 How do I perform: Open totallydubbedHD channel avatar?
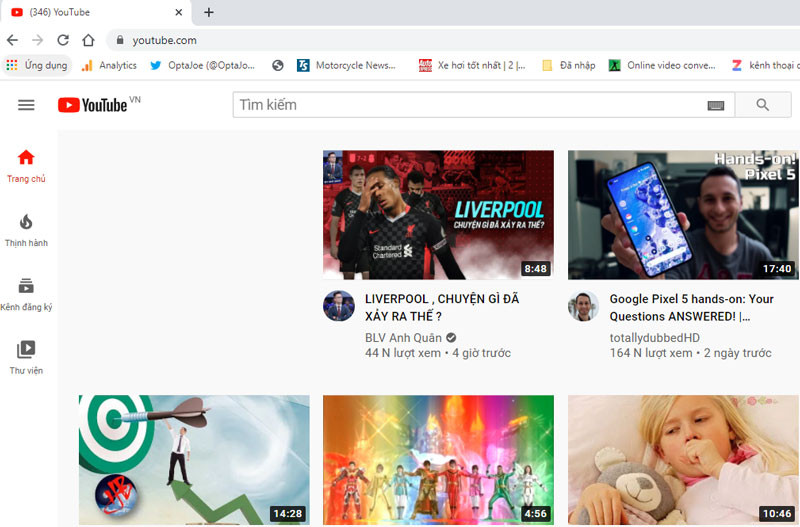click(583, 306)
